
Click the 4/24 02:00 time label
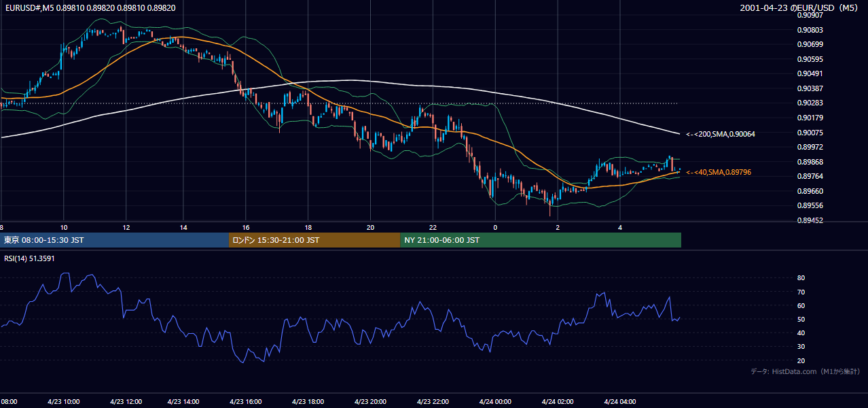pyautogui.click(x=557, y=402)
